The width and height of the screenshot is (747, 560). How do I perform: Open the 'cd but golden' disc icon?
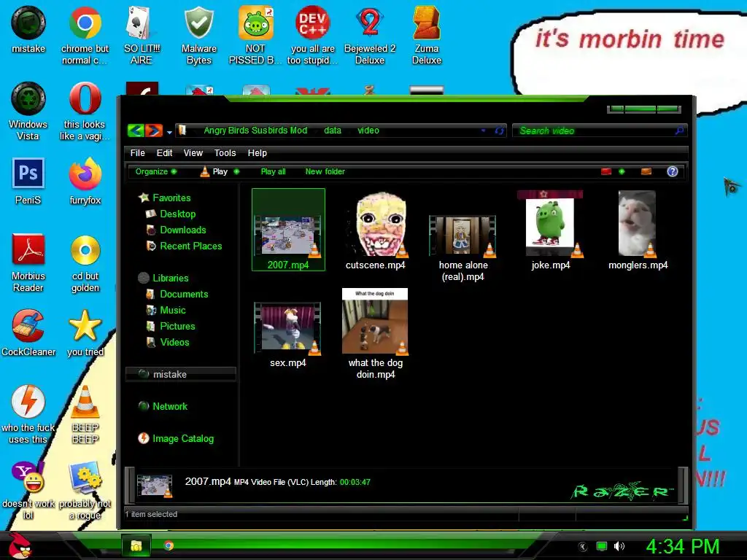tap(85, 262)
